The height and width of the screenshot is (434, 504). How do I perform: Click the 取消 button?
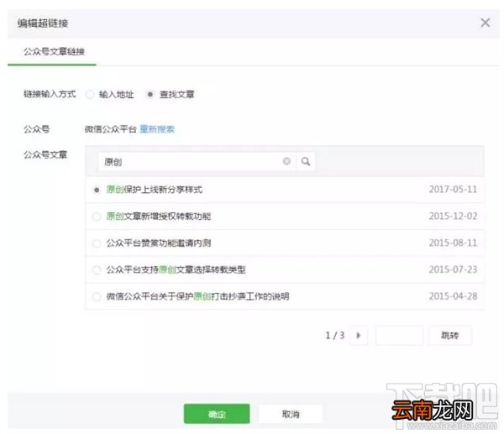291,414
